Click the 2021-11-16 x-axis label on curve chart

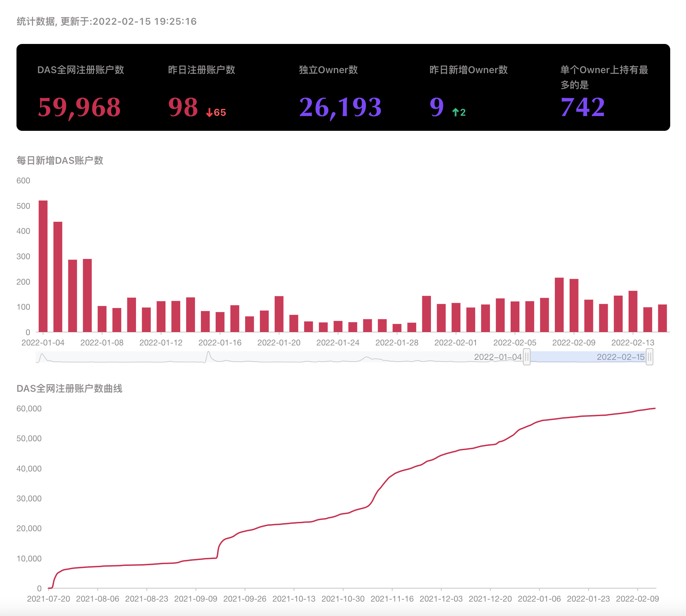[392, 599]
